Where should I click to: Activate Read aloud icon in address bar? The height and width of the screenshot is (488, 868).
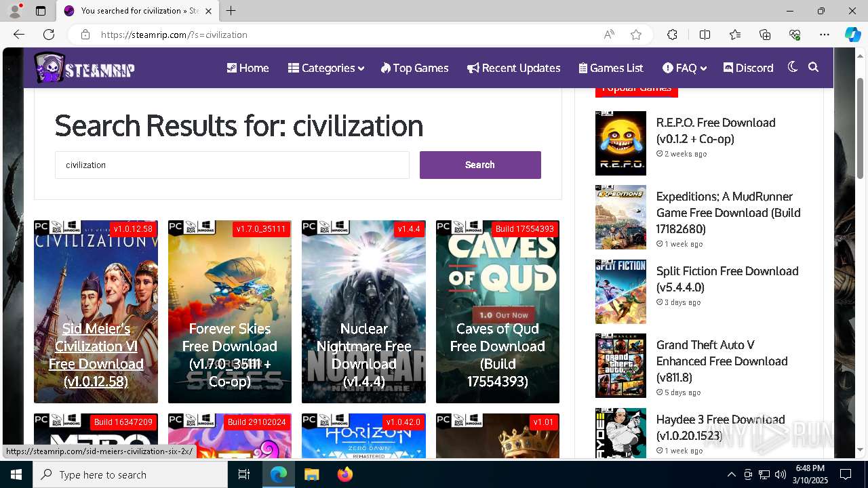click(x=609, y=35)
